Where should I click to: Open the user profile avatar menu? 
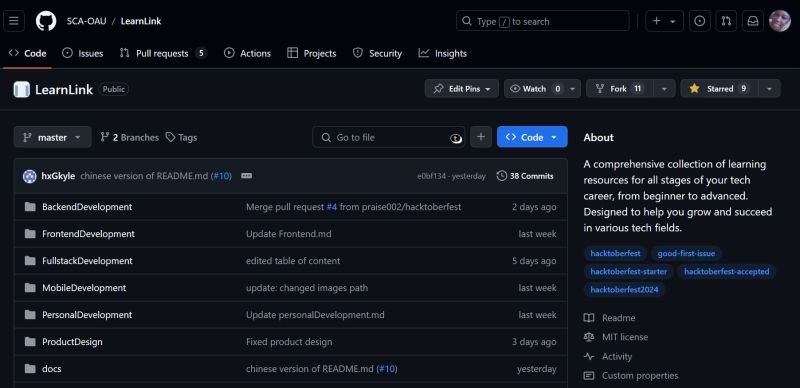(780, 21)
